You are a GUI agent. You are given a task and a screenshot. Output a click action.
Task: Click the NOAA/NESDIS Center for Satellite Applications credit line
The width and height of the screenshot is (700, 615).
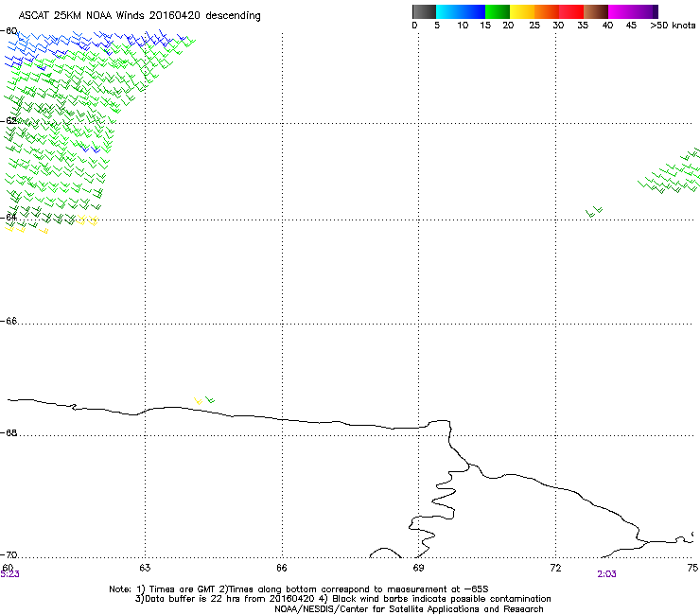coord(409,609)
